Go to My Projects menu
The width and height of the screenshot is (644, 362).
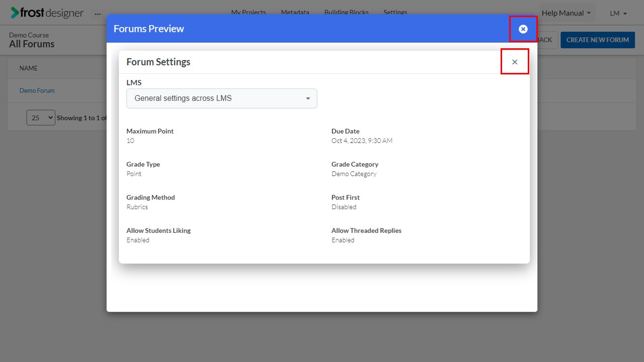[249, 12]
